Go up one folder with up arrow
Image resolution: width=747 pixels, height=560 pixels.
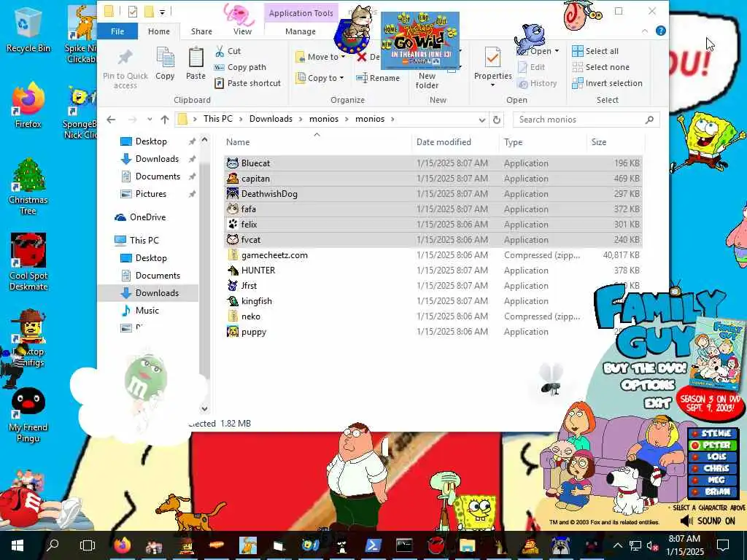tap(165, 120)
